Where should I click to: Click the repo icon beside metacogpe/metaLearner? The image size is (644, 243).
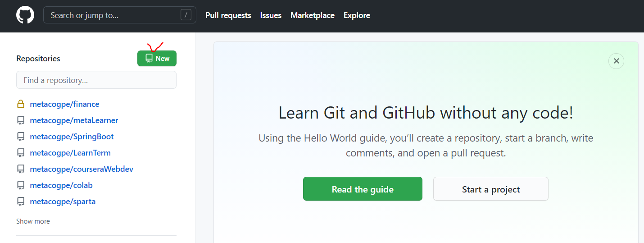click(21, 120)
